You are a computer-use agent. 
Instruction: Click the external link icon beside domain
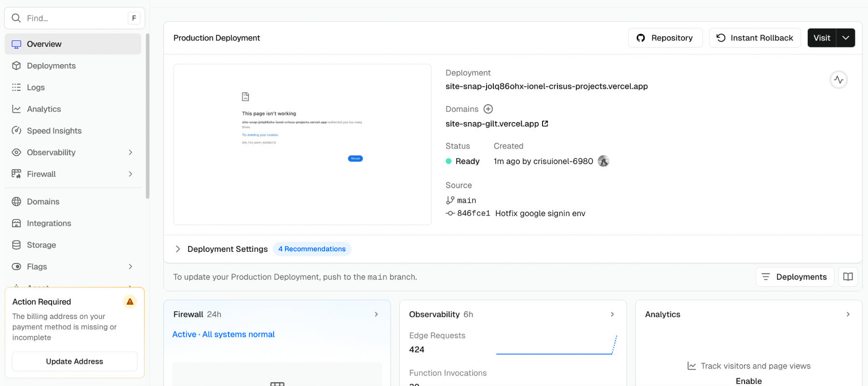pos(545,124)
